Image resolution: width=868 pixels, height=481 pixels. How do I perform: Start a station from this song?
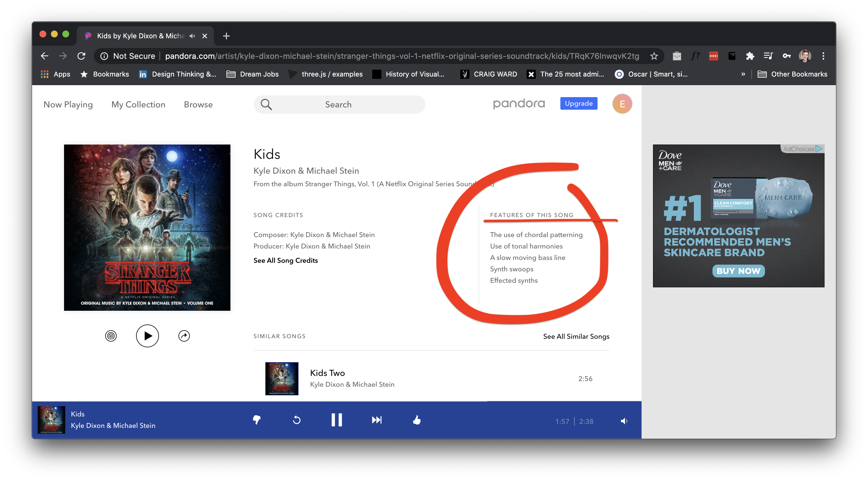pyautogui.click(x=111, y=336)
